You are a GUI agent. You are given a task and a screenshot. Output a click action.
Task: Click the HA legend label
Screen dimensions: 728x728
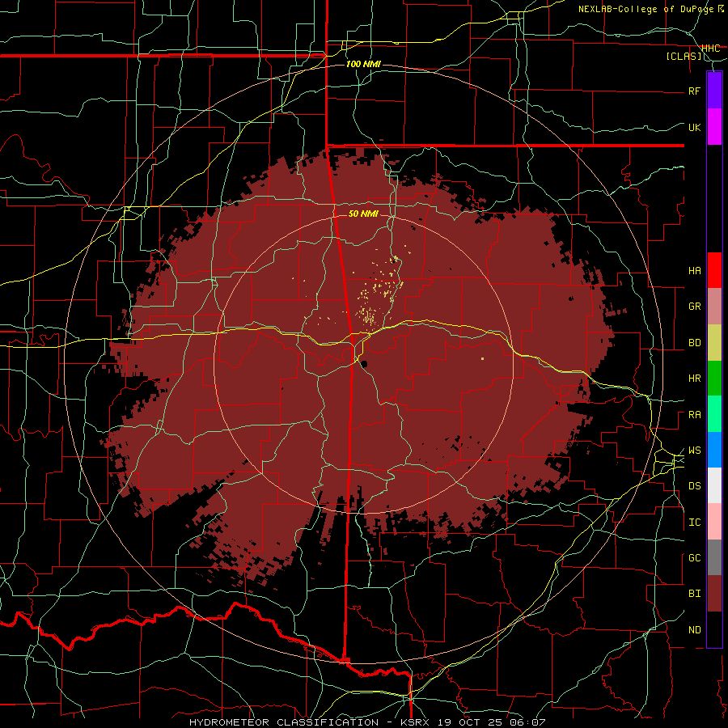coord(695,271)
